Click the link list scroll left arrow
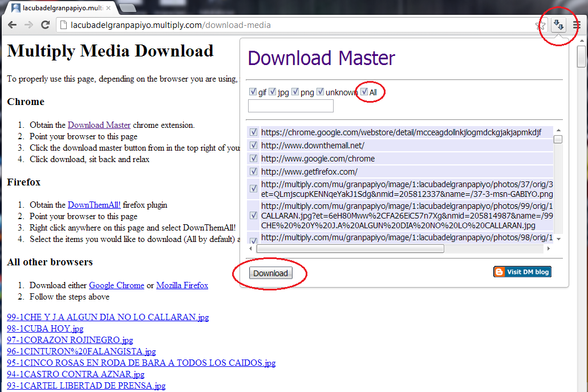Screen dimensions: 588x392 tap(251, 248)
